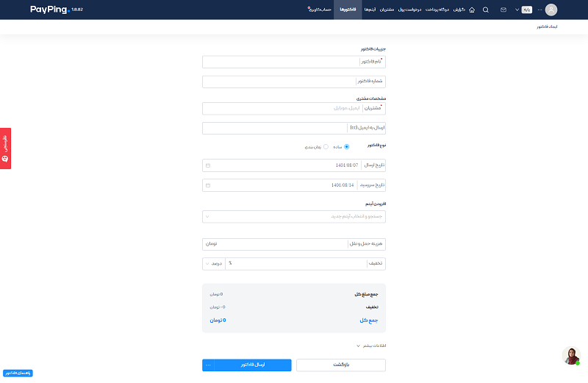
Task: Focus the ارسال به ایمیل (cc) field
Action: (293, 128)
